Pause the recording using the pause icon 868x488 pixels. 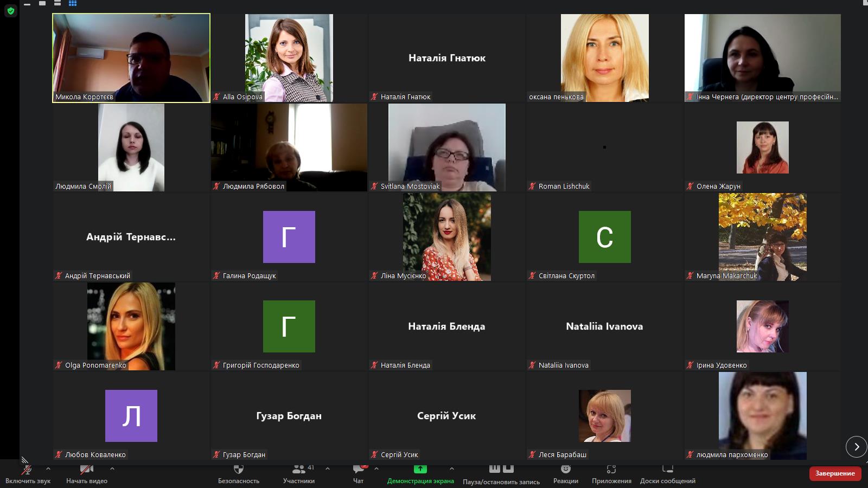[495, 468]
